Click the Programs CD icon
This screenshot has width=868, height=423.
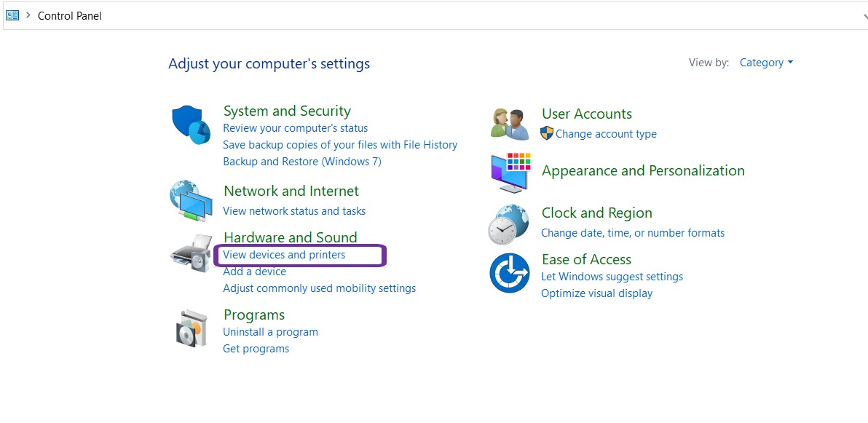click(191, 329)
